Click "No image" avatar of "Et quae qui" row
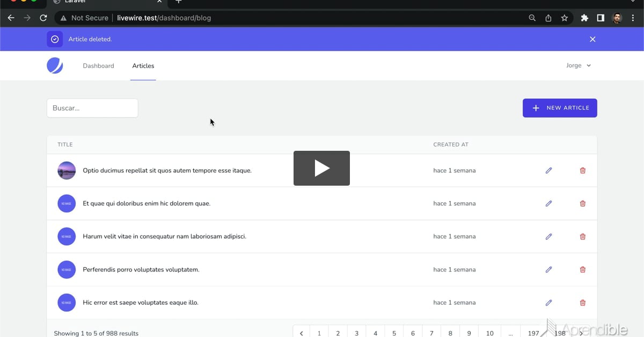Screen dimensions: 644x337 tap(67, 203)
